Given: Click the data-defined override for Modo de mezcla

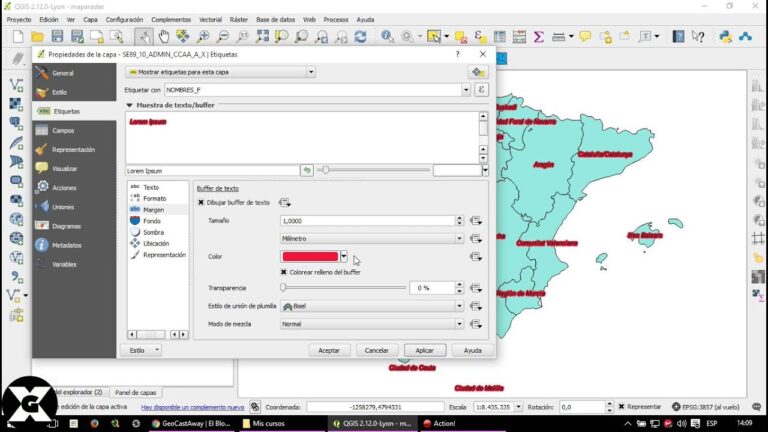Looking at the screenshot, I should [x=476, y=324].
